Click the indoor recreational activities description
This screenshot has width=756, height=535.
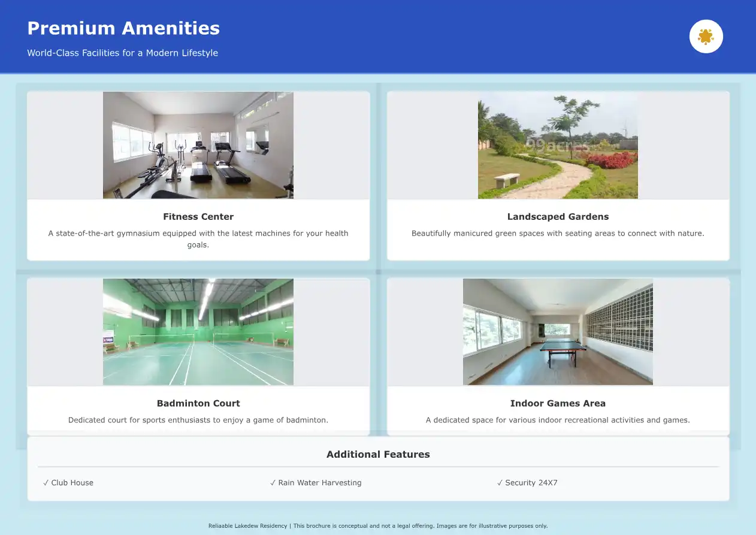[558, 421]
